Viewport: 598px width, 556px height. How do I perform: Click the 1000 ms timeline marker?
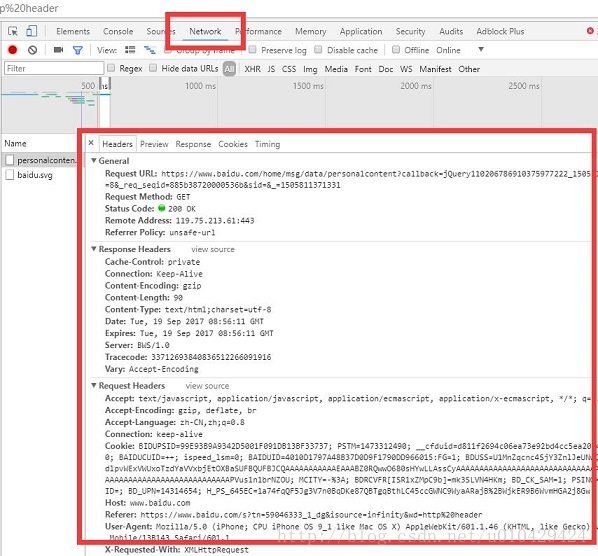[200, 85]
